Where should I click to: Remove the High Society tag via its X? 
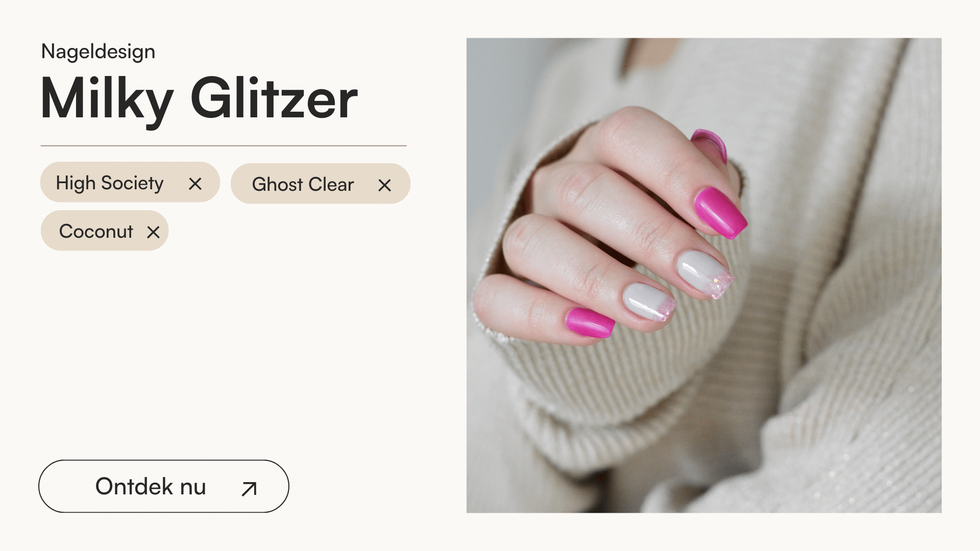pyautogui.click(x=195, y=184)
